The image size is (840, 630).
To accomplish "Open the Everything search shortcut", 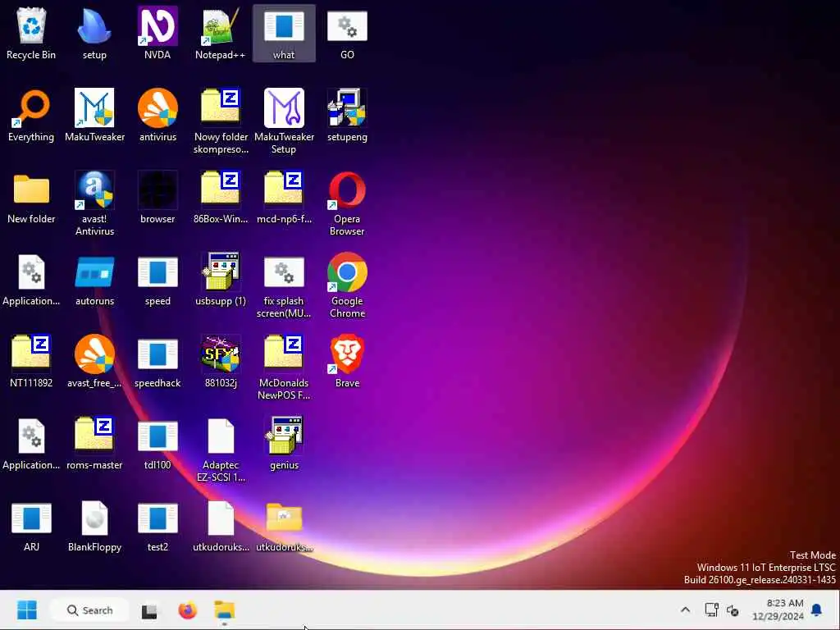I will click(x=31, y=116).
